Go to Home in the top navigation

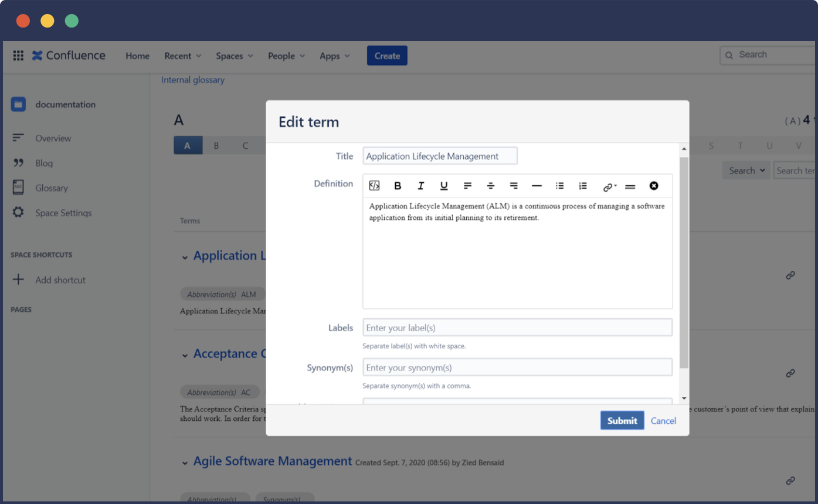pos(138,56)
